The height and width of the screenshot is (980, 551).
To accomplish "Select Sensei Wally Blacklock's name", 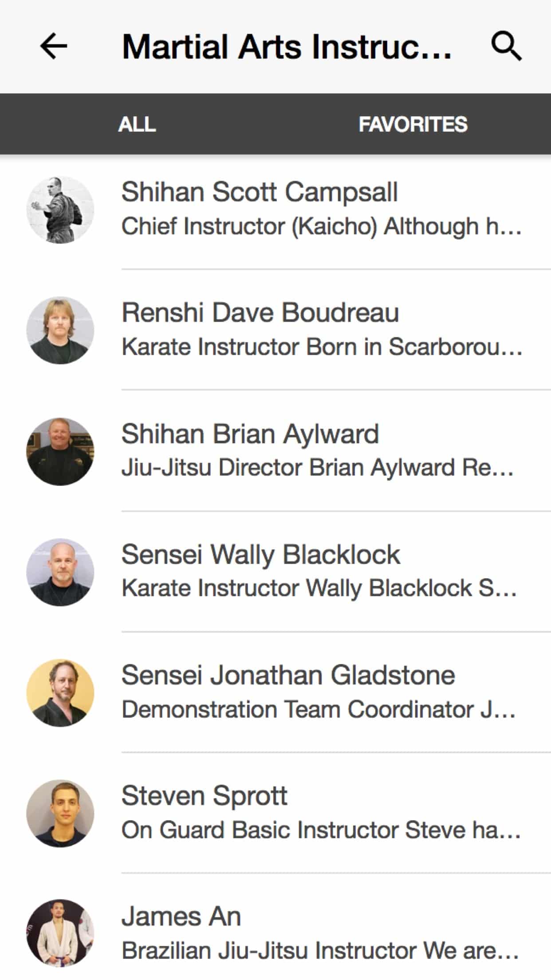I will pos(261,554).
